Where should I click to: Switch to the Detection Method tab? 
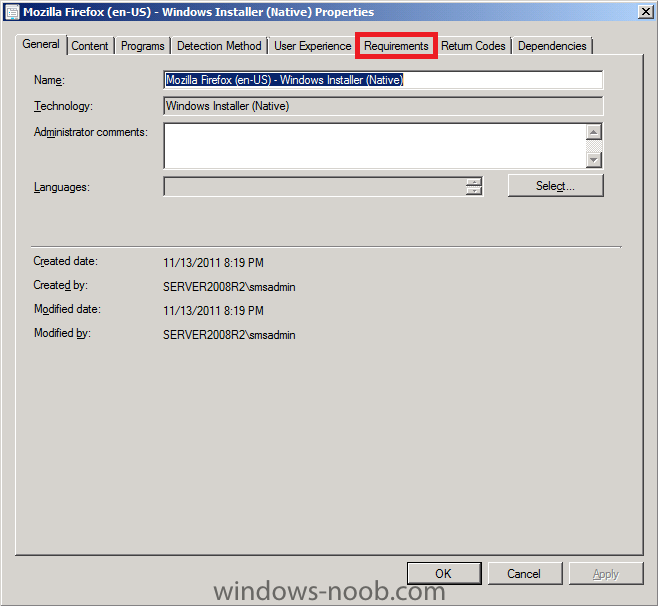point(219,46)
